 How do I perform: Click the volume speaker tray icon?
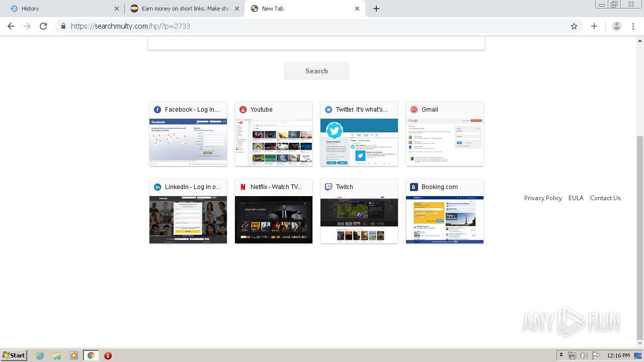pos(584,355)
